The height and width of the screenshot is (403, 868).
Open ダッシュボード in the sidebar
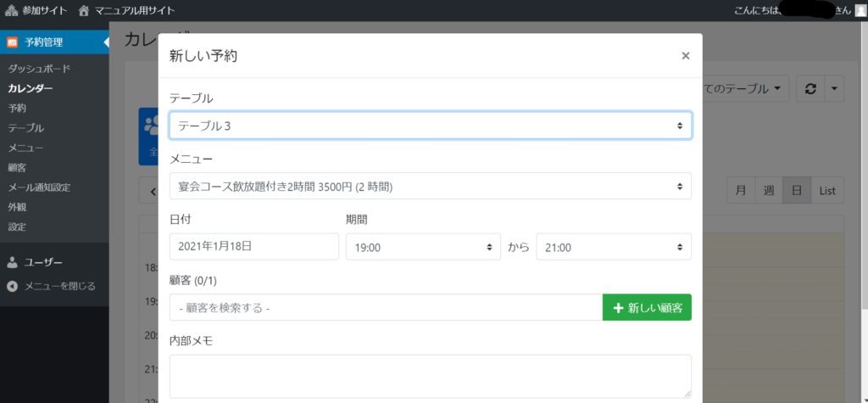(39, 69)
